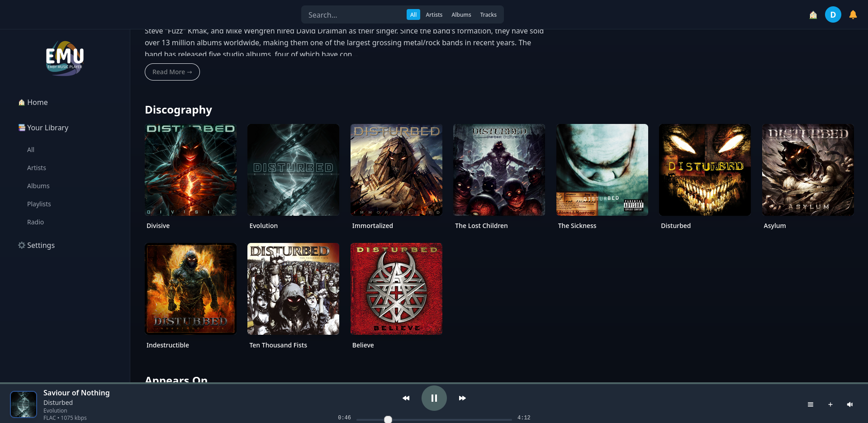Screen dimensions: 868x423
Task: Click The Sickness album title
Action: (x=577, y=226)
